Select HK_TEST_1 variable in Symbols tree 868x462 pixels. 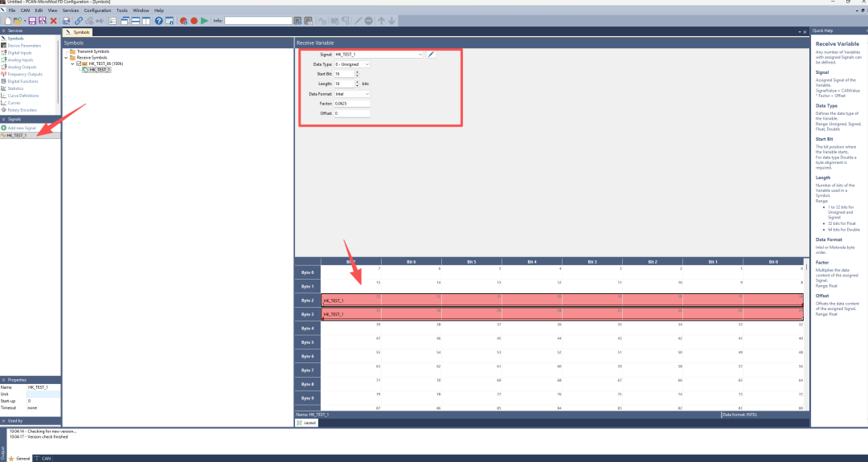coord(100,70)
